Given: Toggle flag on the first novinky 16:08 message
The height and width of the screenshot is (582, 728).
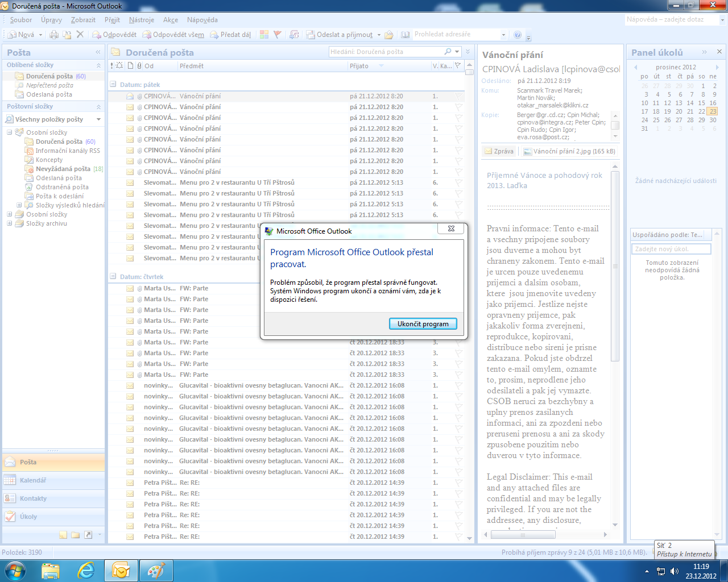Looking at the screenshot, I should [458, 385].
